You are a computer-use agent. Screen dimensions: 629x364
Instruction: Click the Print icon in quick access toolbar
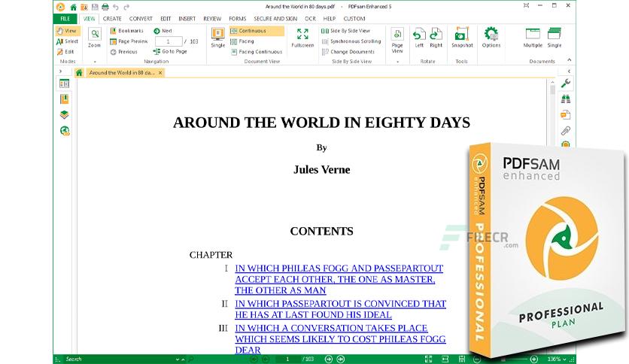(105, 7)
